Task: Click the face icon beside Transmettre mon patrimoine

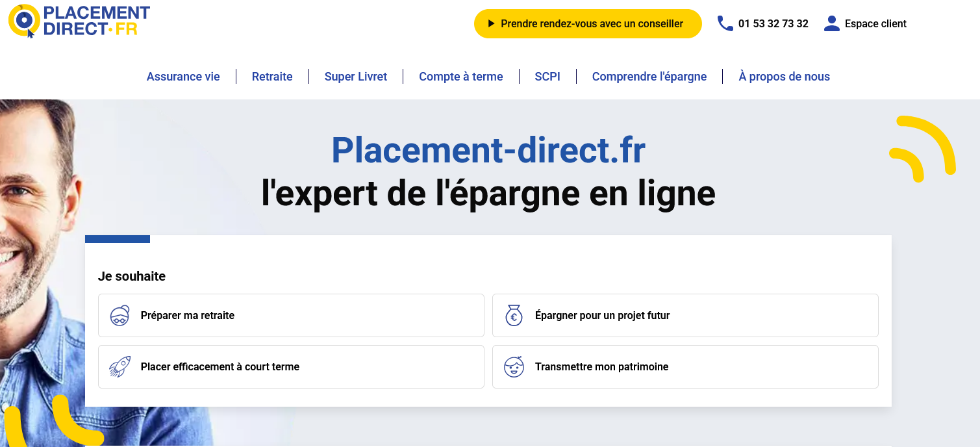Action: tap(514, 366)
